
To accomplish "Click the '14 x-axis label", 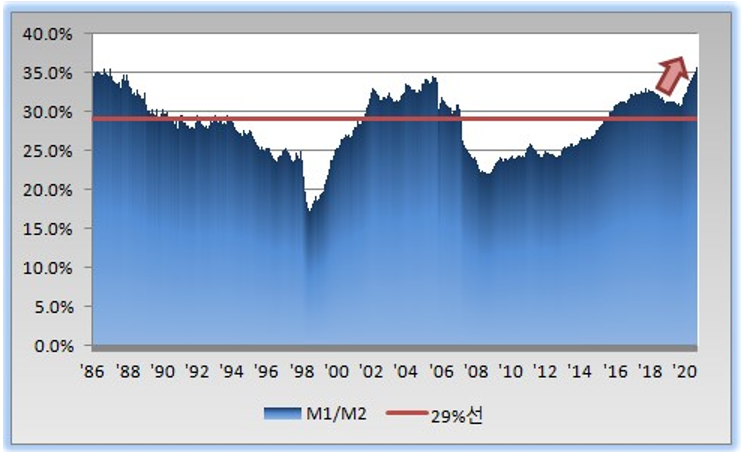I will coord(579,372).
